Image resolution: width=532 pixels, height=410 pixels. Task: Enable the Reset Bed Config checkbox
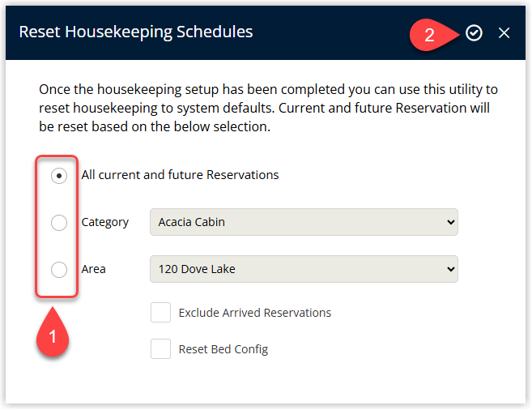click(x=160, y=349)
